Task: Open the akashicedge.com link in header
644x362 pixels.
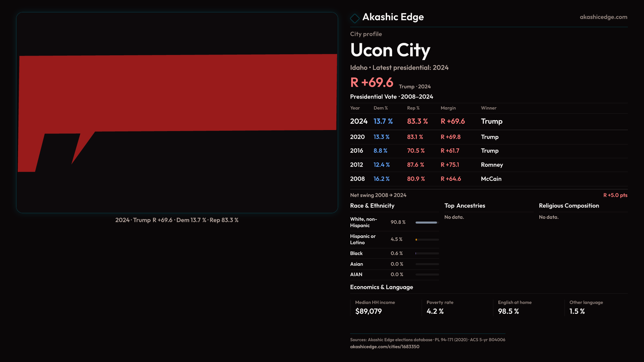Action: point(603,17)
